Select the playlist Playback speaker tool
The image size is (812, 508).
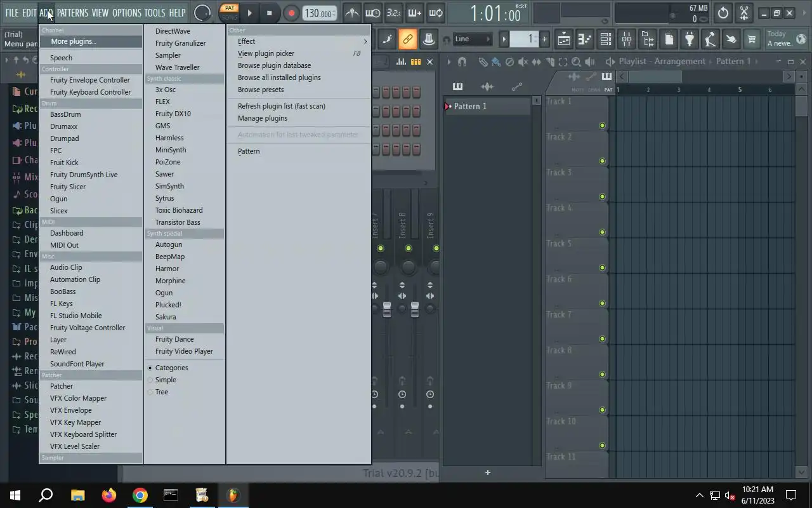coord(590,62)
